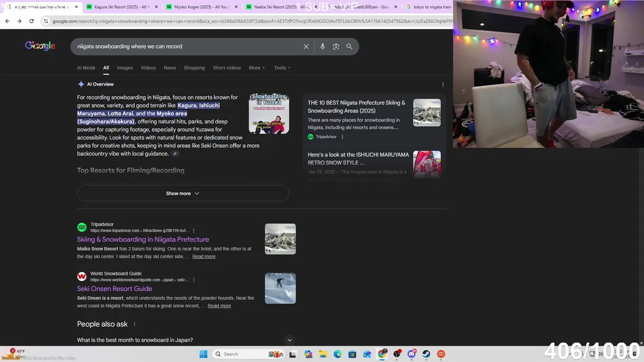Open Seki Onsen snowboarder thumbnail
Image resolution: width=644 pixels, height=362 pixels.
[280, 288]
